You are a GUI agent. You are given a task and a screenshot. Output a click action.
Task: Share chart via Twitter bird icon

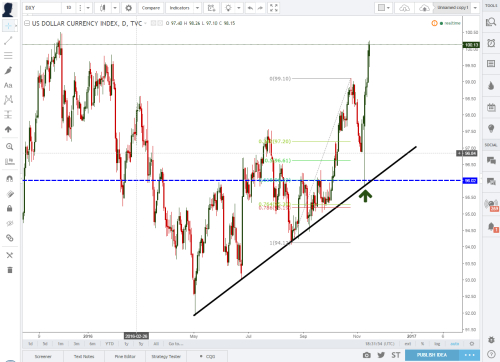tap(381, 355)
